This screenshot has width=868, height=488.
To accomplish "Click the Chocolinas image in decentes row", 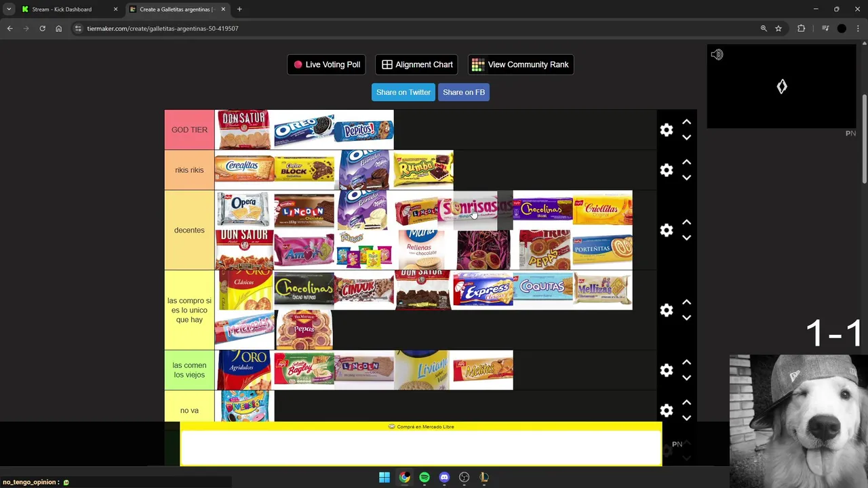I will 543,208.
